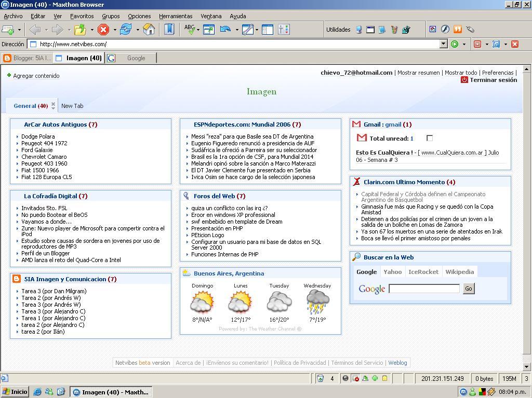Open the Favorites sidebar book icon
Viewport: 532px width, 398px height.
pos(169,30)
